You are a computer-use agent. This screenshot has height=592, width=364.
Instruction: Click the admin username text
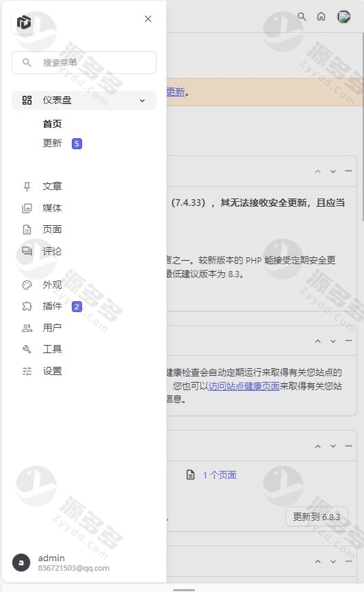pos(51,558)
